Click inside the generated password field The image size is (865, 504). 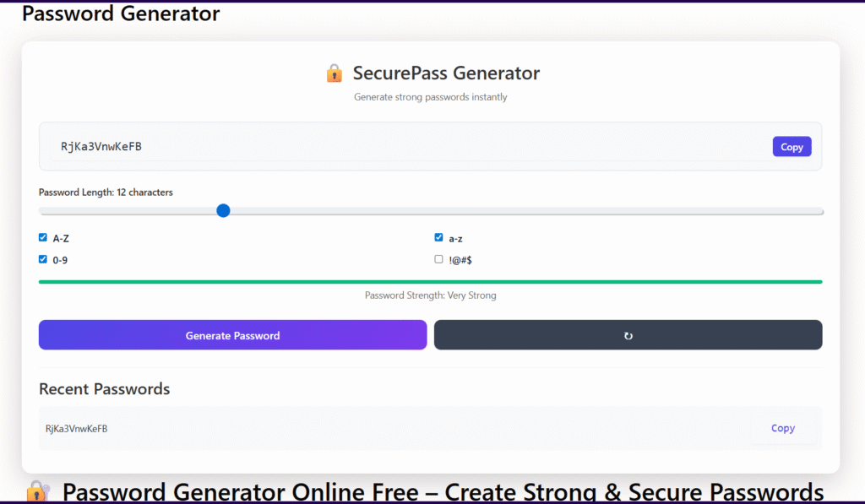pyautogui.click(x=338, y=146)
